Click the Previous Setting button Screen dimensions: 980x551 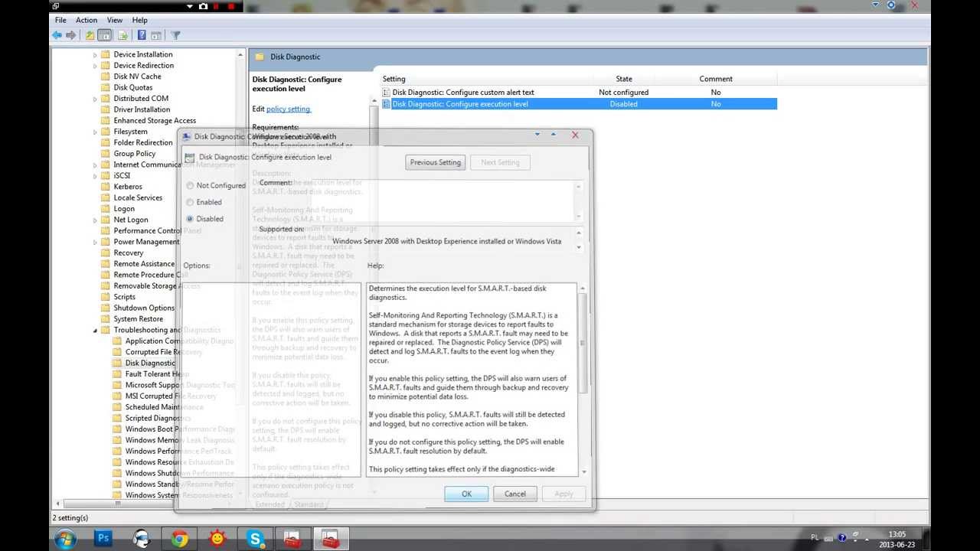pyautogui.click(x=436, y=162)
